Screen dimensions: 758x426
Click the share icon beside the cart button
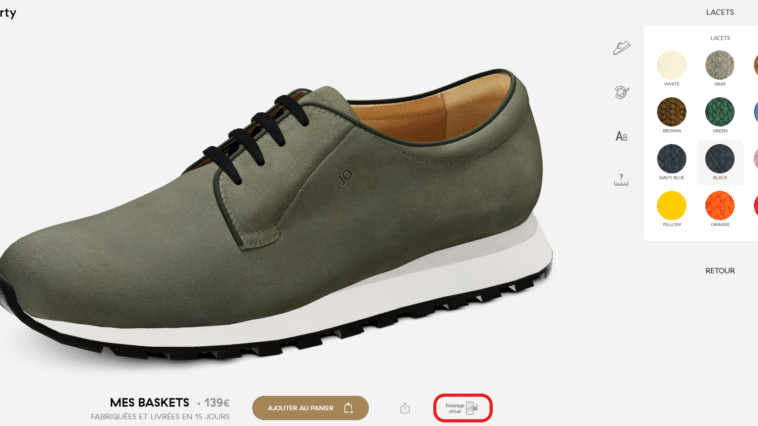click(x=405, y=408)
